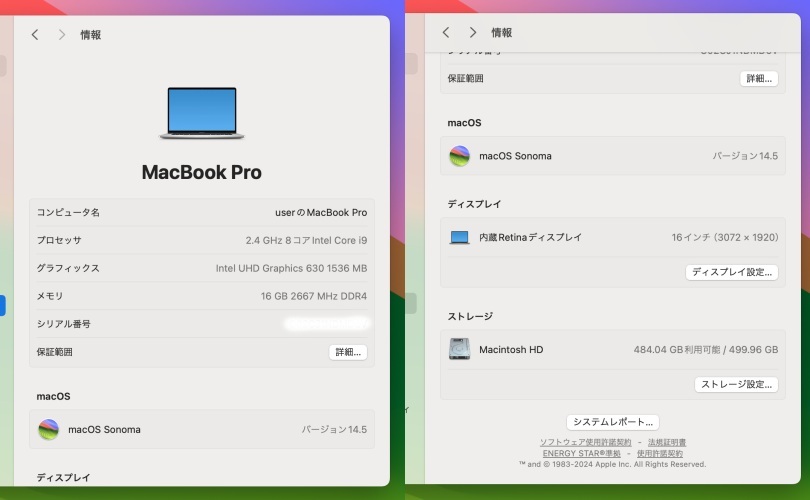Open 詳細... warranty button in left window
This screenshot has height=500, width=810.
point(348,352)
